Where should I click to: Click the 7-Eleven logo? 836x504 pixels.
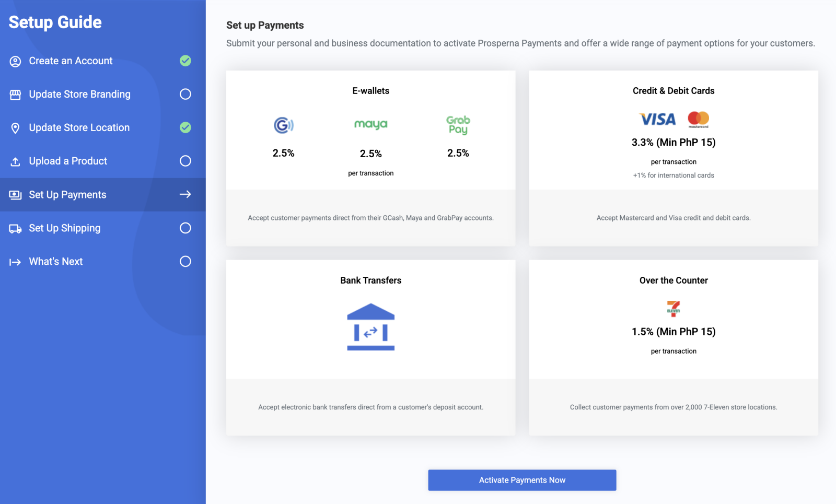pos(674,309)
